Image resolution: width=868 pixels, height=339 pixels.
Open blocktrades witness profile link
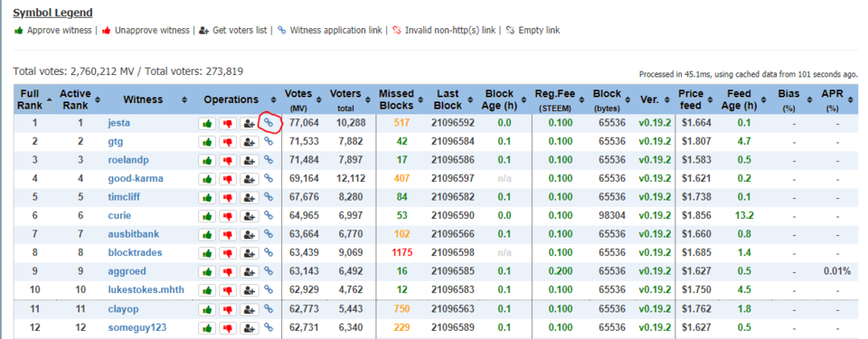click(135, 252)
